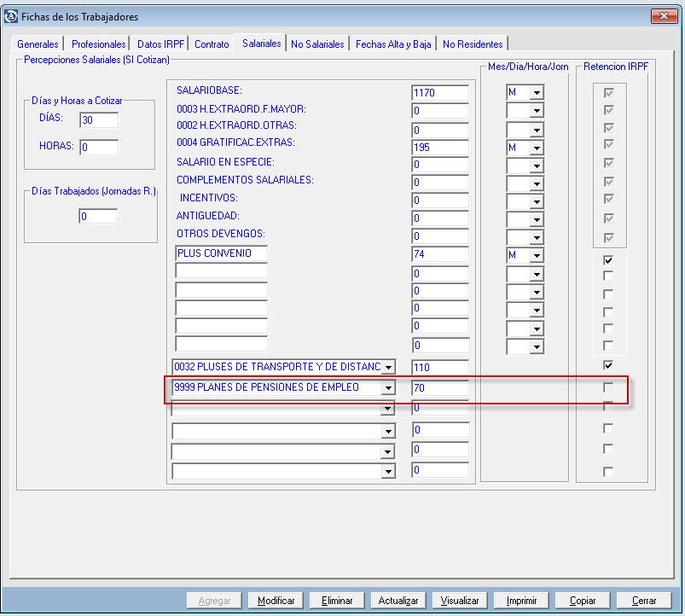Open the H.EXTRAORD.F.MAYOR period dropdown
Image resolution: width=685 pixels, height=616 pixels.
coord(537,111)
